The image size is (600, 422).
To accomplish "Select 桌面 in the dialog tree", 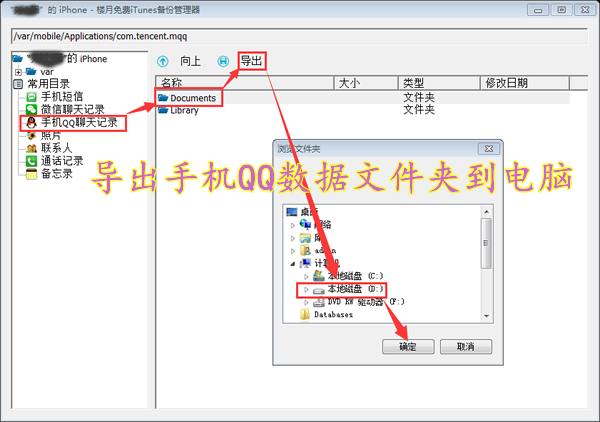I will pyautogui.click(x=309, y=212).
